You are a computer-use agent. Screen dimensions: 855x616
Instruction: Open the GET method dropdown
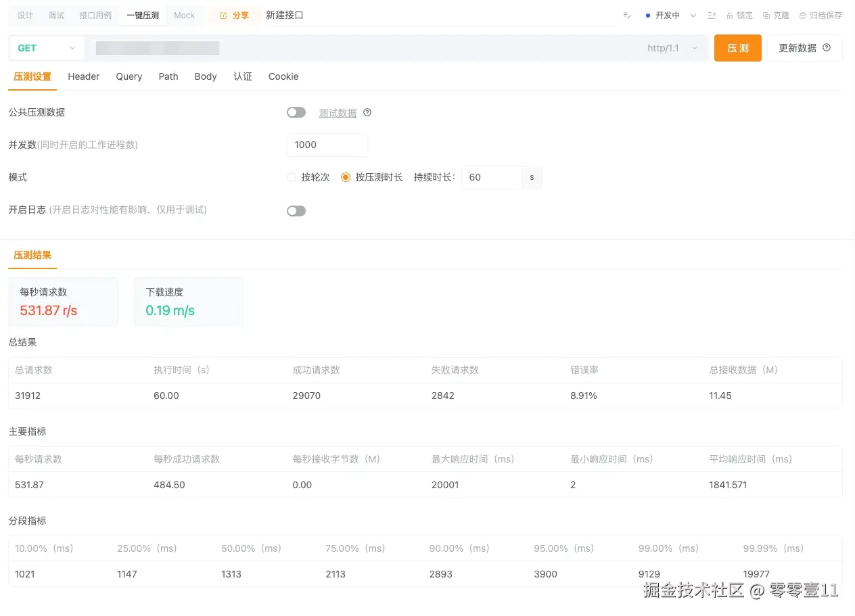pyautogui.click(x=47, y=48)
